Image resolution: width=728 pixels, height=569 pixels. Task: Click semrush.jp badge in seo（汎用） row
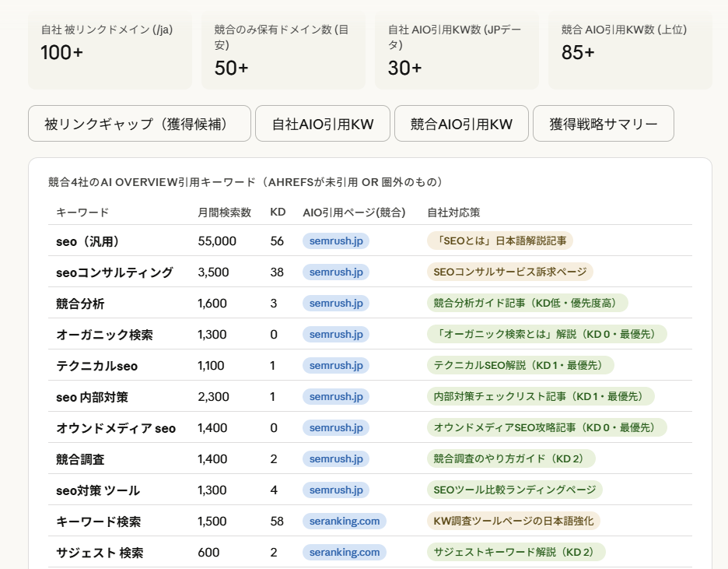(336, 241)
